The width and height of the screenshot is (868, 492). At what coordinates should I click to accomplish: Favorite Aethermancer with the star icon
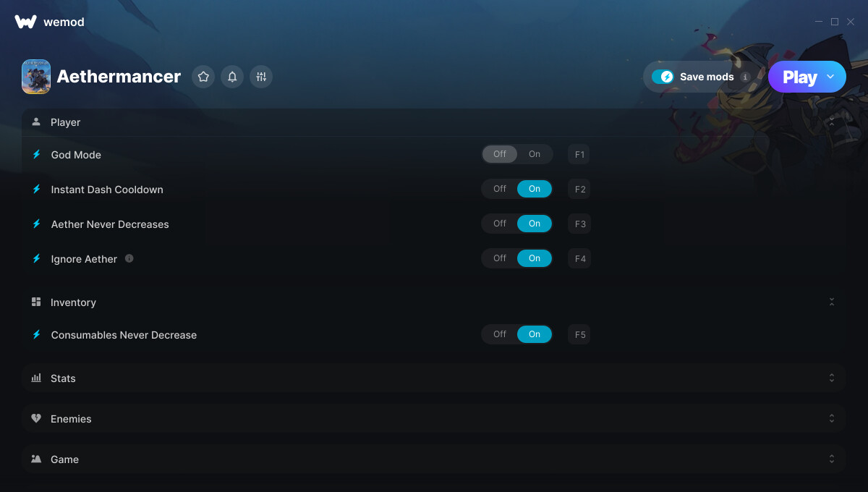coord(203,77)
